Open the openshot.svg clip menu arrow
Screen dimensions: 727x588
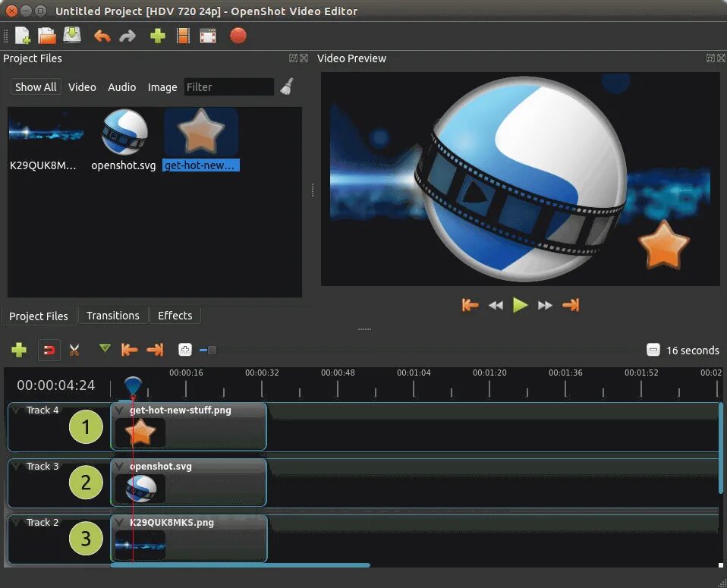pyautogui.click(x=119, y=466)
